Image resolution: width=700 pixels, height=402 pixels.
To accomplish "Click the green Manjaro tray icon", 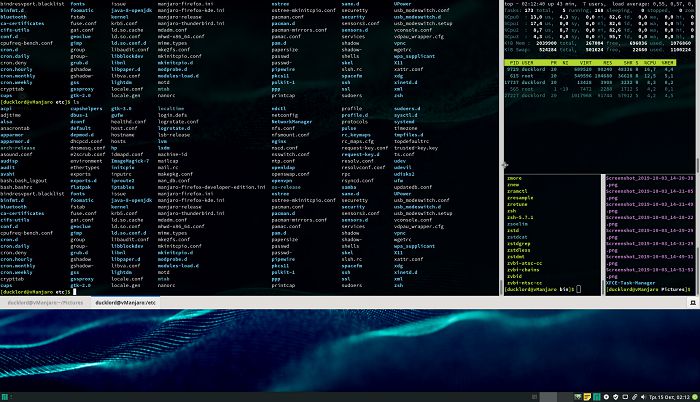I will click(596, 397).
